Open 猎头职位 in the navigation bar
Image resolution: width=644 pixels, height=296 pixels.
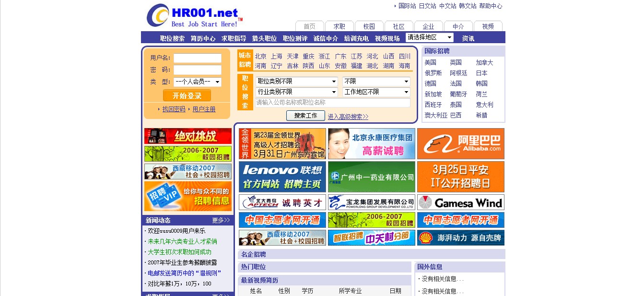click(x=265, y=38)
